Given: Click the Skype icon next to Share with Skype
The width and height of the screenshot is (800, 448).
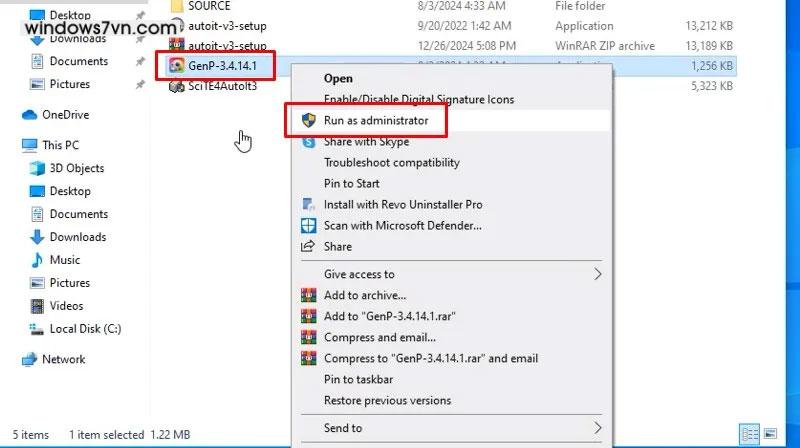Looking at the screenshot, I should 308,142.
